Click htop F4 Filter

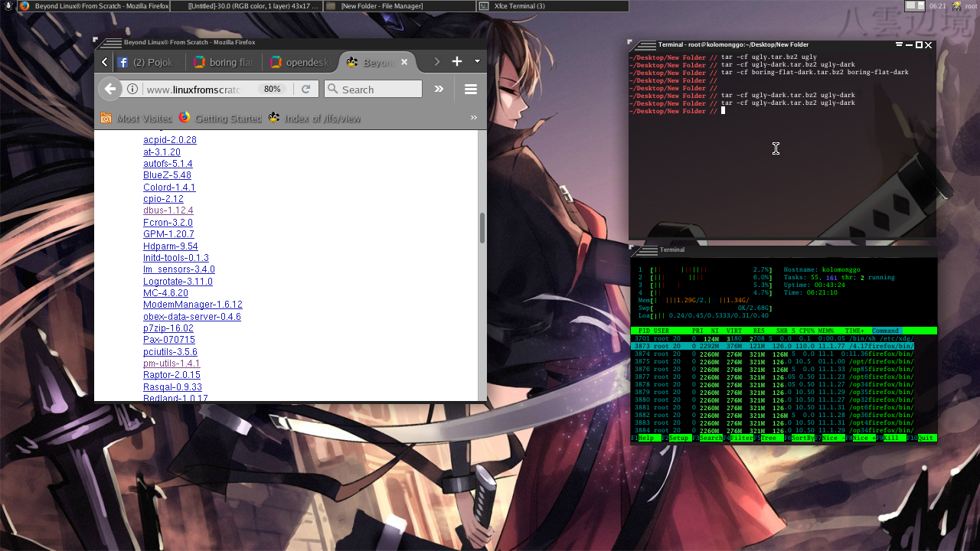pos(738,438)
